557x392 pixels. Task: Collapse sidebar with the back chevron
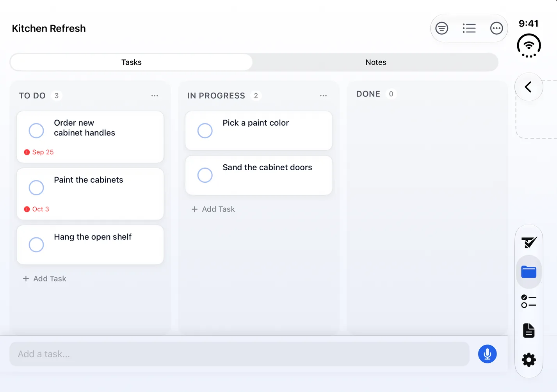click(x=529, y=87)
